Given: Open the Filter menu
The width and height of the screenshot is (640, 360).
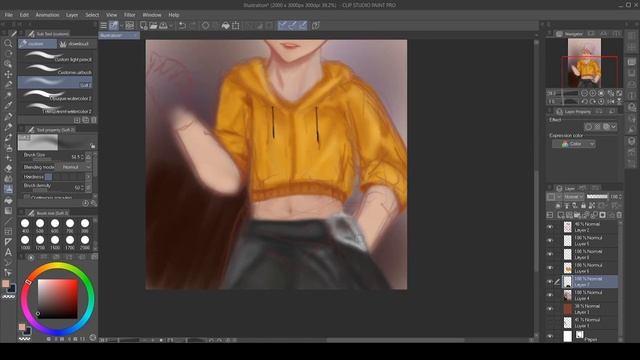Looking at the screenshot, I should point(129,15).
